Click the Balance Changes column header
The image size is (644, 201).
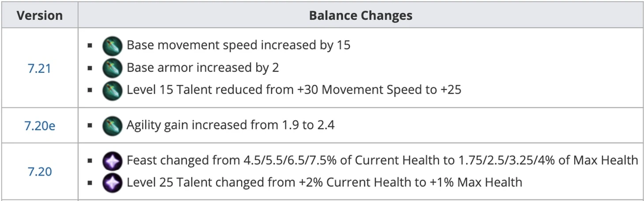click(x=360, y=15)
